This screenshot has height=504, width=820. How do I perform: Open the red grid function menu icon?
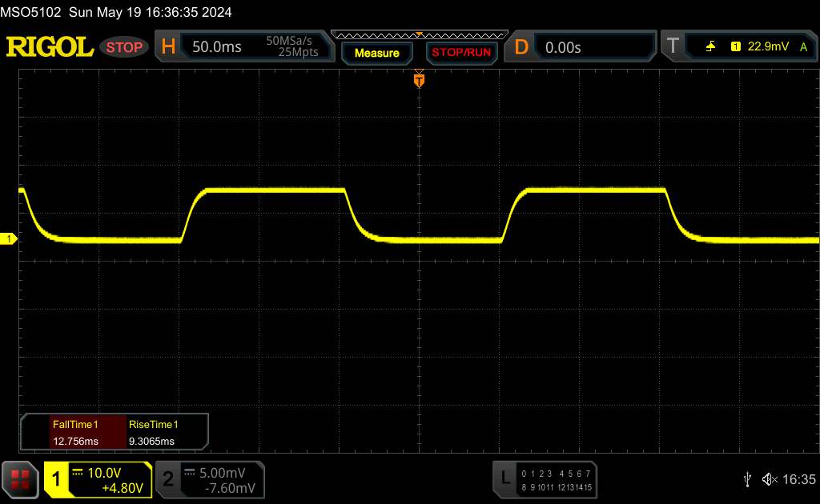point(20,479)
